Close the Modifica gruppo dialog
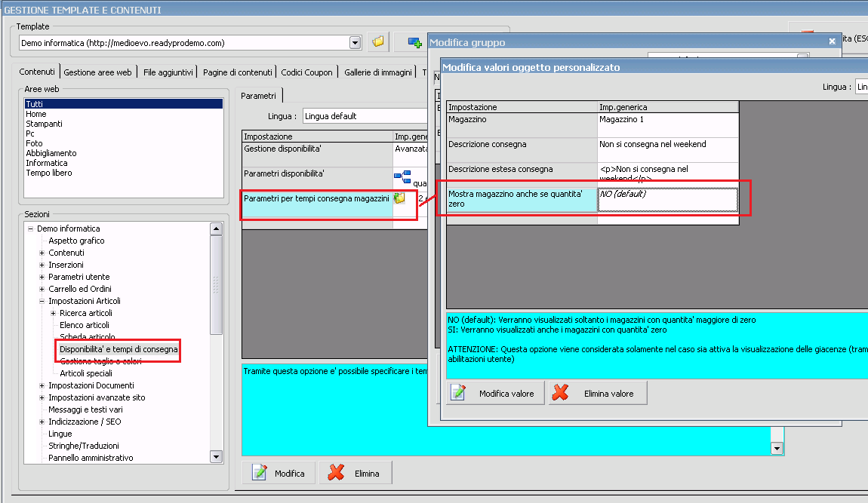 (x=832, y=41)
